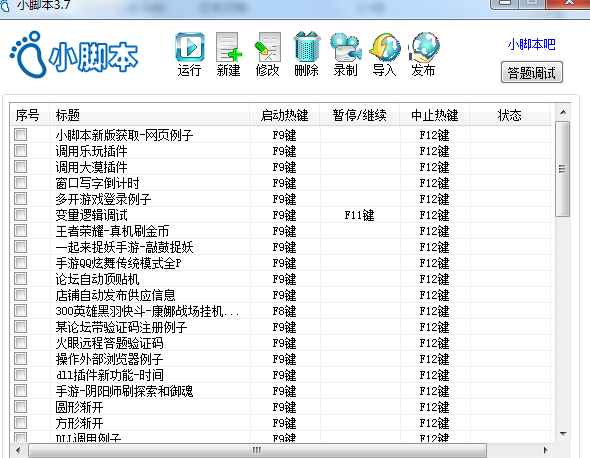Click the 小脚本3.7 title bar icon
Screen dimensions: 590x458
click(x=5, y=5)
